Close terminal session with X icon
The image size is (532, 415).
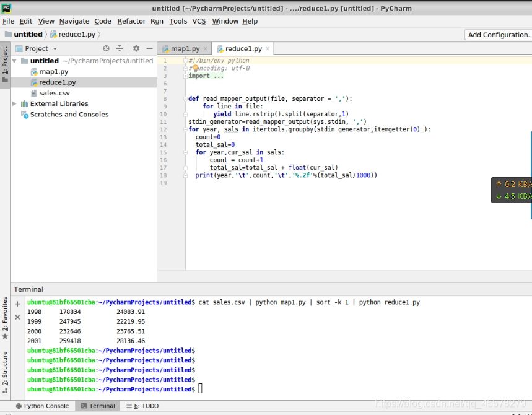coord(17,317)
